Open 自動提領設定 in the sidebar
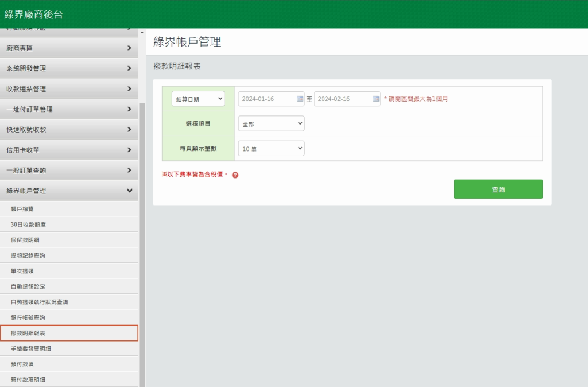This screenshot has width=588, height=387. pos(69,287)
